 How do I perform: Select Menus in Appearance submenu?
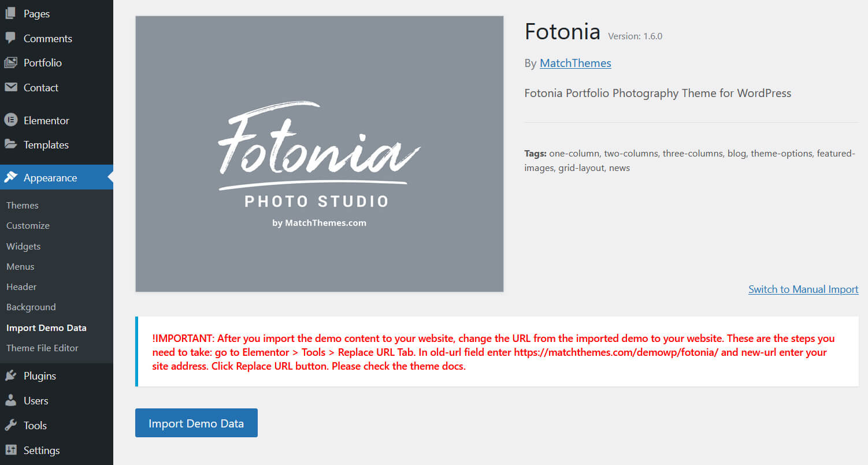point(20,266)
